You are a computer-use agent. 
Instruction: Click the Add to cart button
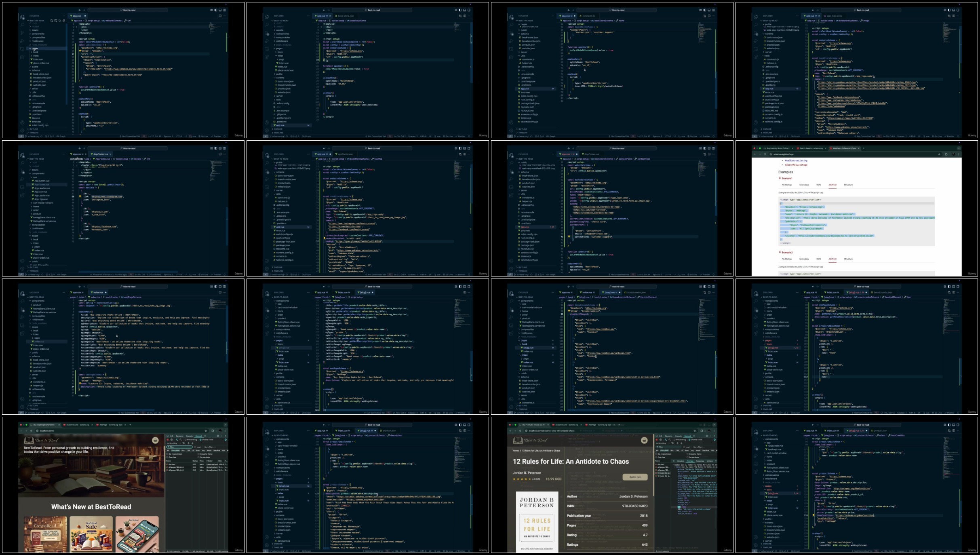[x=635, y=477]
